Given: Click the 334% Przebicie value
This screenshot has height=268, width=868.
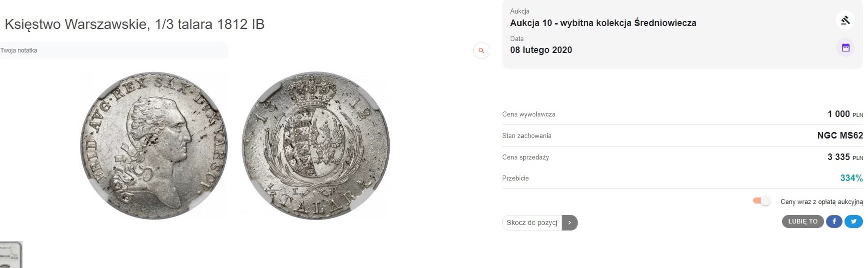Looking at the screenshot, I should point(851,178).
